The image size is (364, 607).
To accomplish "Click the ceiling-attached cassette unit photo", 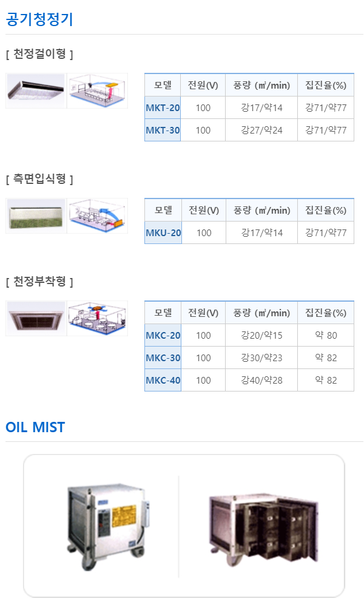I will [x=35, y=318].
